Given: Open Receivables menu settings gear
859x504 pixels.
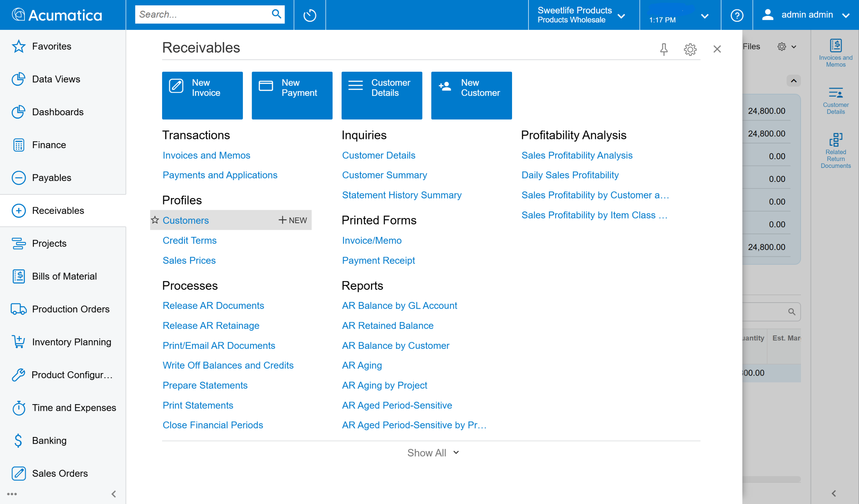Looking at the screenshot, I should point(690,49).
